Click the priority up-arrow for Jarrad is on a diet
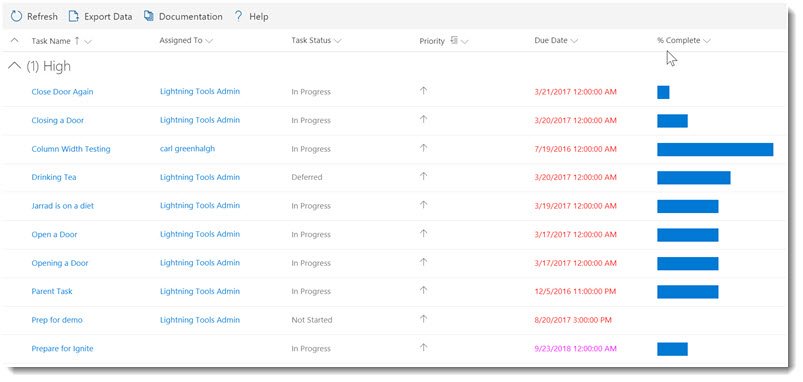Viewport: 803px width, 382px height. click(x=423, y=205)
